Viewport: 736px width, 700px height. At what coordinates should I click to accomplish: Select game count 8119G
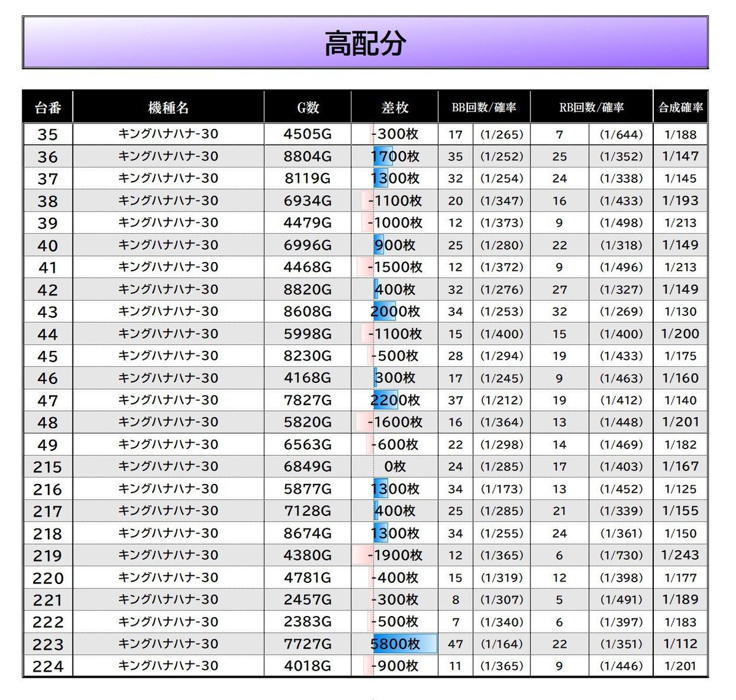pos(308,179)
